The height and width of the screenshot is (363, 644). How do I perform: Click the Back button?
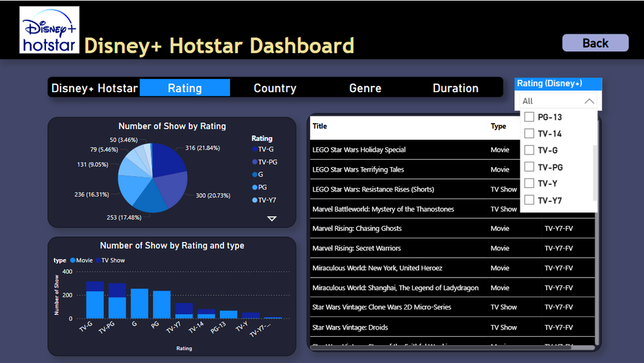[595, 43]
